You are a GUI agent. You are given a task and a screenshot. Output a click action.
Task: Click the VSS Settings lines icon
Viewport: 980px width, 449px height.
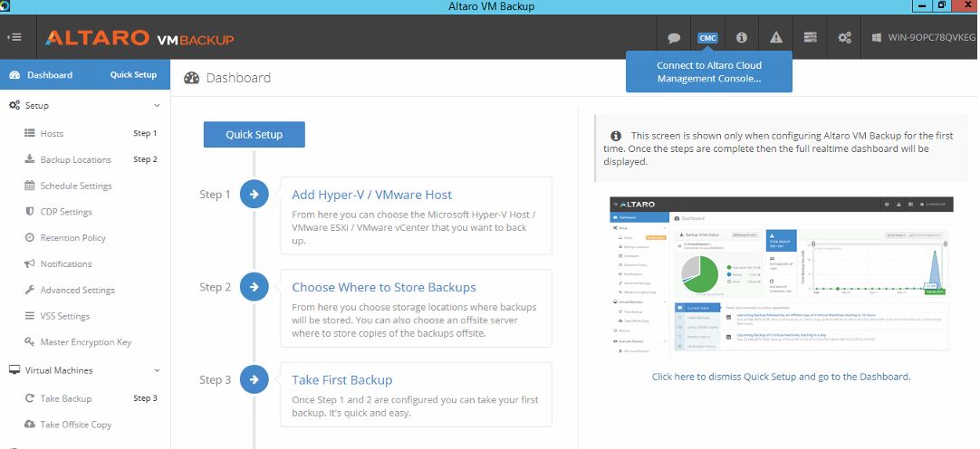(x=29, y=316)
